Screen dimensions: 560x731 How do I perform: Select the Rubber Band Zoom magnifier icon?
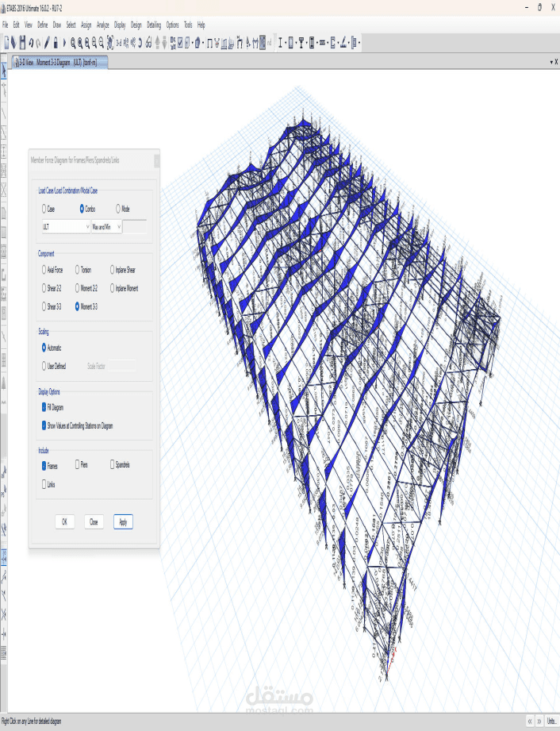[x=73, y=43]
